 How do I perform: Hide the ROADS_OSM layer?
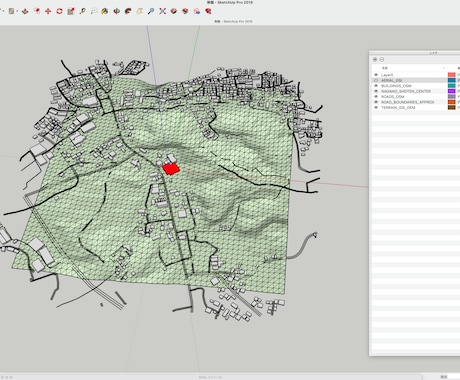376,97
